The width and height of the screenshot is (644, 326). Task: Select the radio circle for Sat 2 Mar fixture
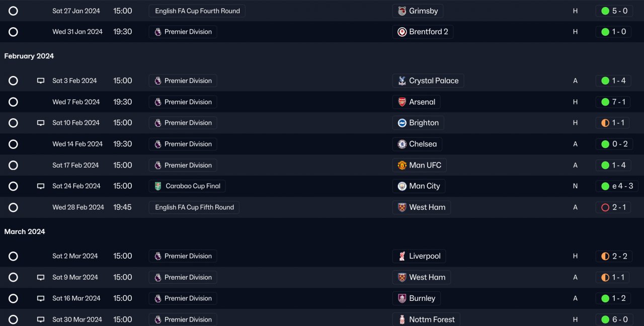tap(13, 257)
